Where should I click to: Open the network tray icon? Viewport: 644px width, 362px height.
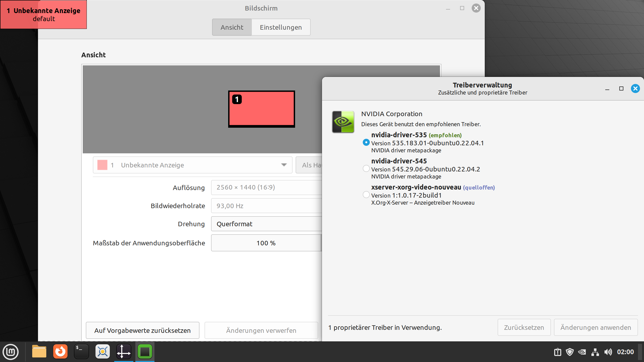(x=595, y=352)
